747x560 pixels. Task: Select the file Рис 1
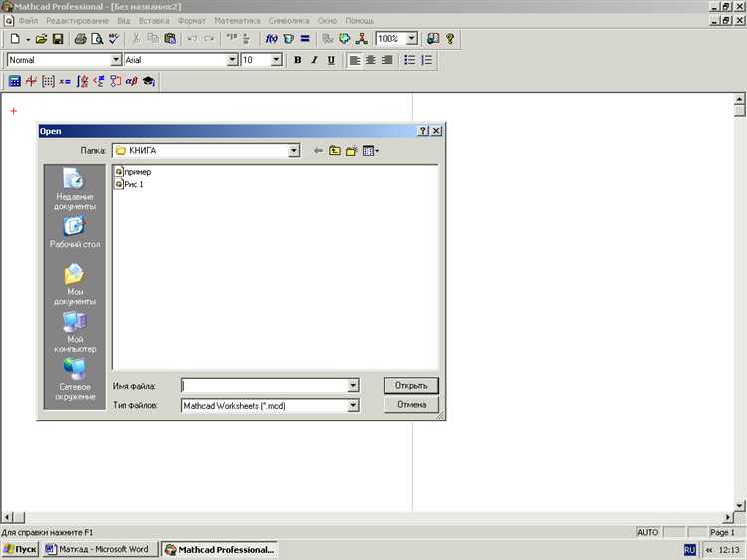pos(129,184)
